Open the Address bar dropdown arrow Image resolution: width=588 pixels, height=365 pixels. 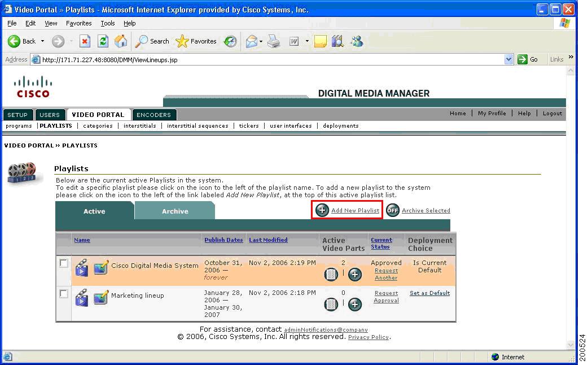tap(508, 59)
